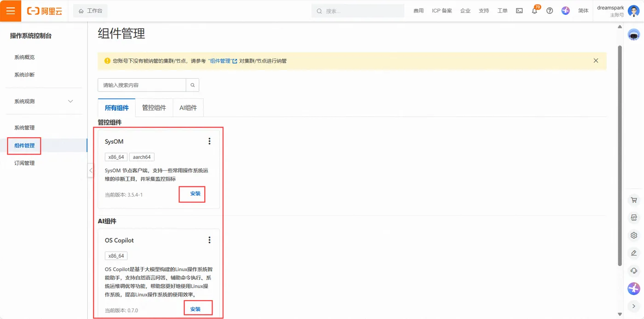This screenshot has width=644, height=319.
Task: Click the 当前版本: 3.5.4-1 text
Action: [x=124, y=195]
